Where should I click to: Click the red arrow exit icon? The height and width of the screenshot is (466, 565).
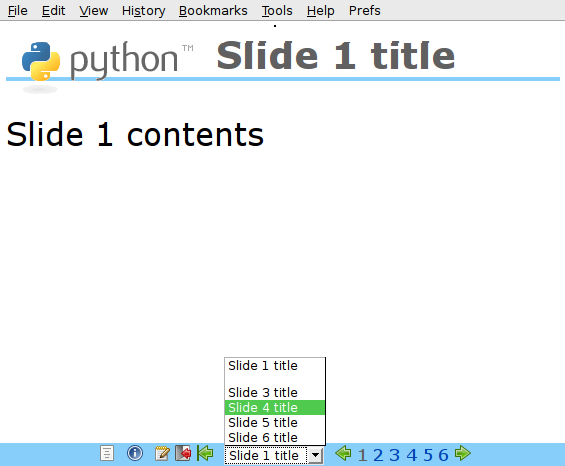[183, 453]
